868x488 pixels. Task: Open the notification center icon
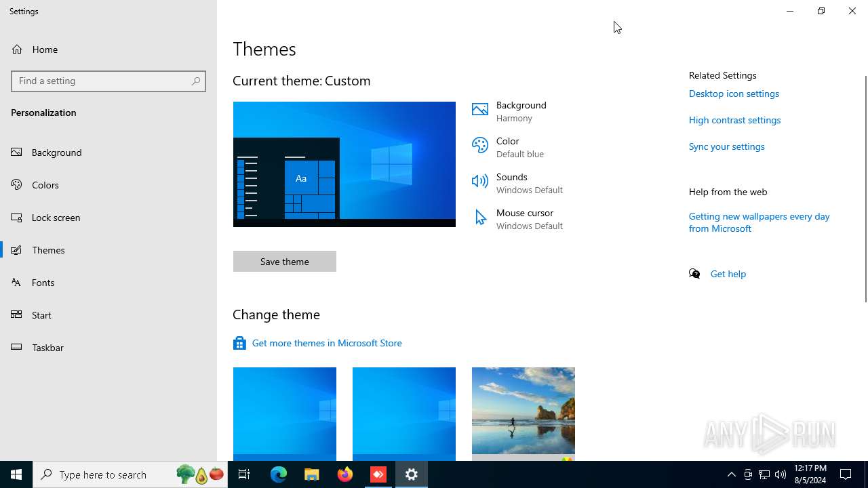point(846,474)
